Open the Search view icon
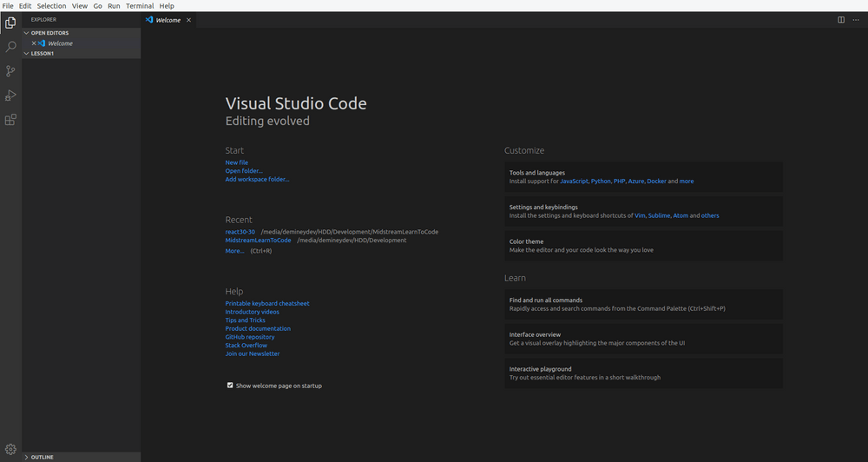 click(x=10, y=47)
